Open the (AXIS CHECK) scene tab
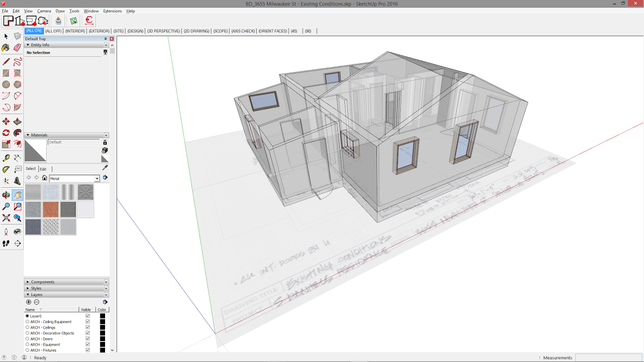644x362 pixels. tap(243, 31)
